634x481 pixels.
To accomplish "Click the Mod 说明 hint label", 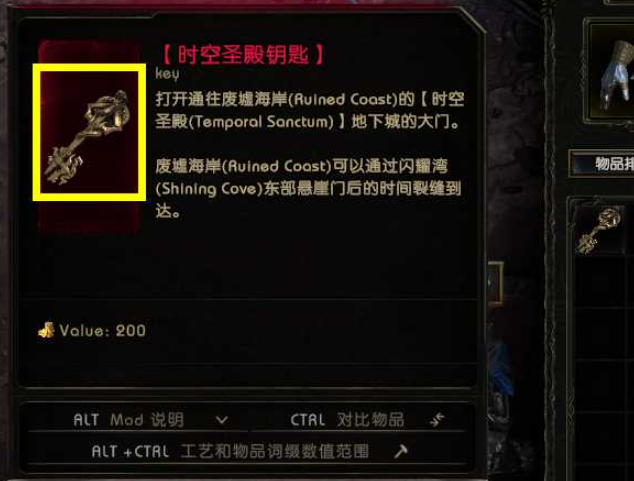I will (147, 420).
